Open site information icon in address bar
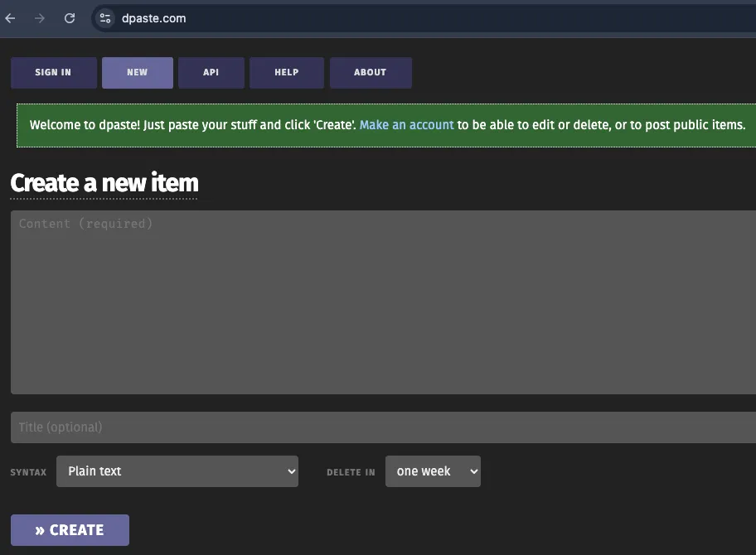 [x=105, y=18]
